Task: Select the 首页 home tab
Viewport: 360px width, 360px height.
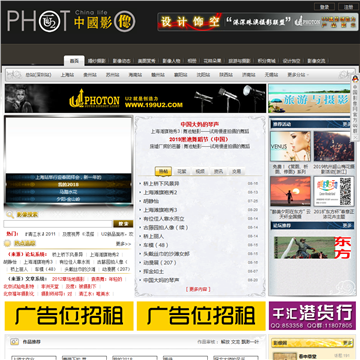Action: click(74, 61)
